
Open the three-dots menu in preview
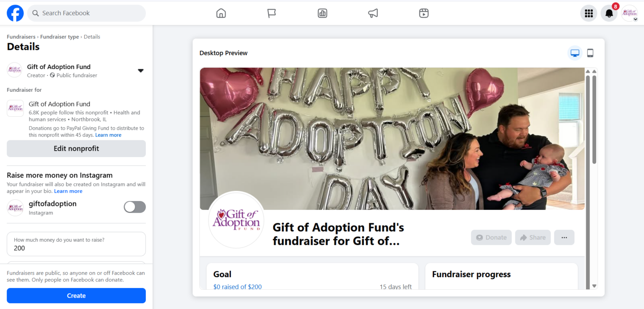[564, 237]
